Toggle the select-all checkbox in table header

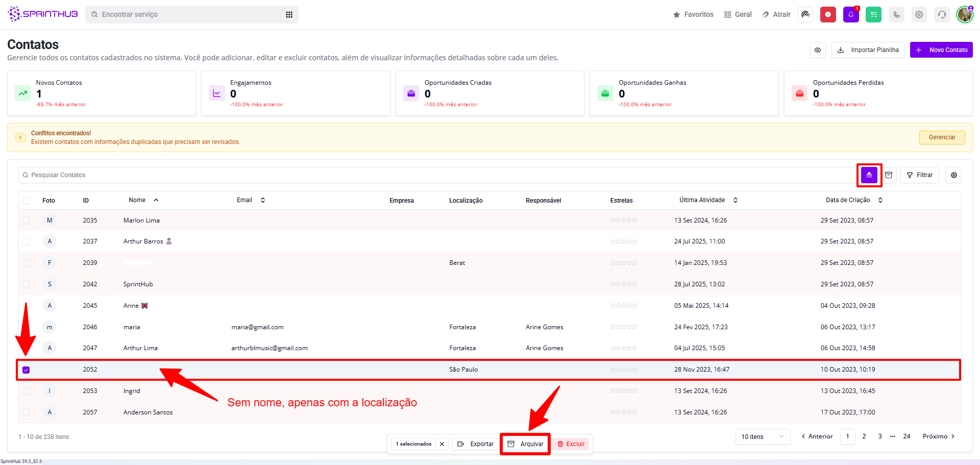pos(26,201)
